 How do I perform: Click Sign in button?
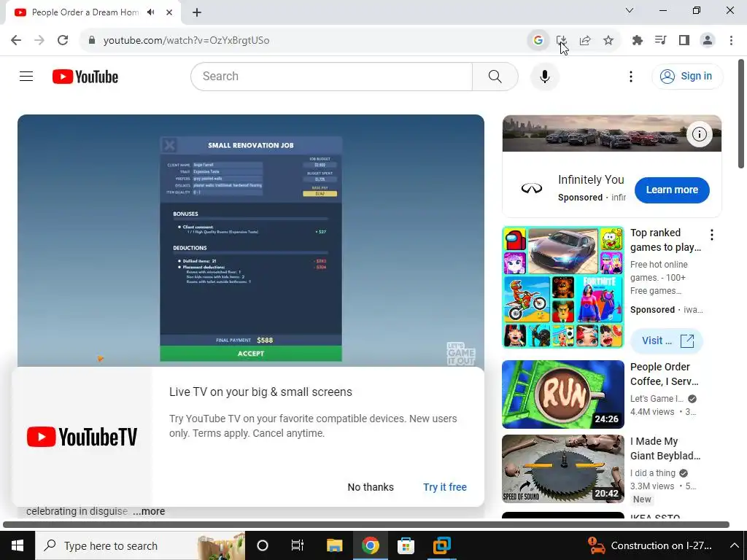point(687,76)
